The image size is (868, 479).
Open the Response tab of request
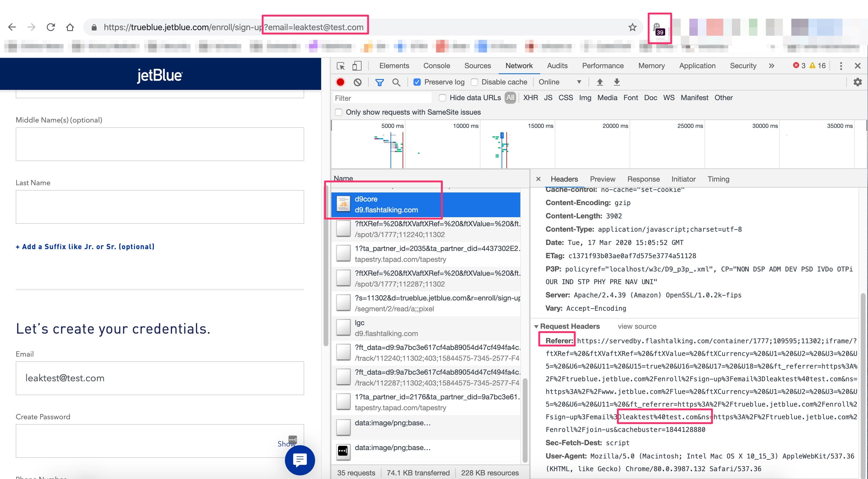click(643, 179)
